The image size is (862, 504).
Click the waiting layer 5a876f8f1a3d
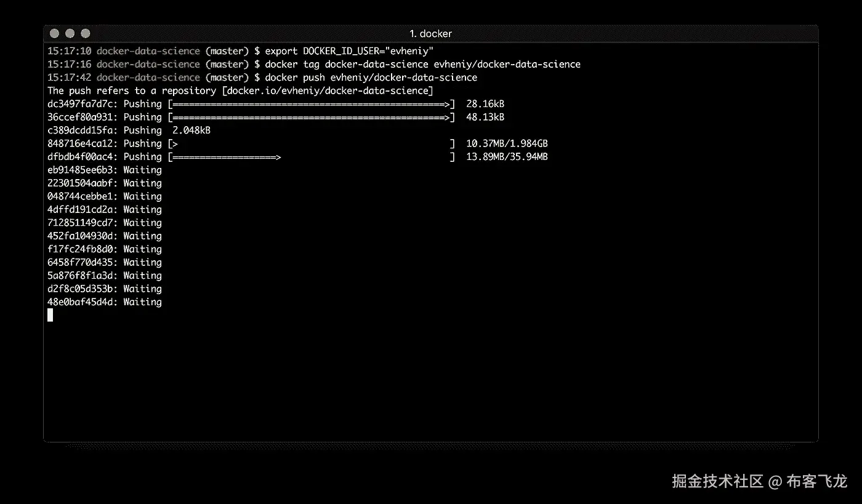pyautogui.click(x=105, y=276)
